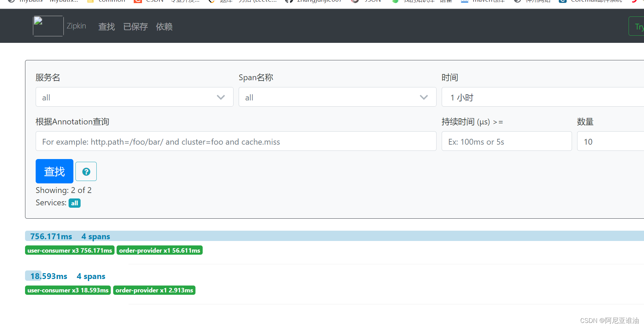Open the 18.593ms trace row
The width and height of the screenshot is (644, 327).
pyautogui.click(x=334, y=276)
